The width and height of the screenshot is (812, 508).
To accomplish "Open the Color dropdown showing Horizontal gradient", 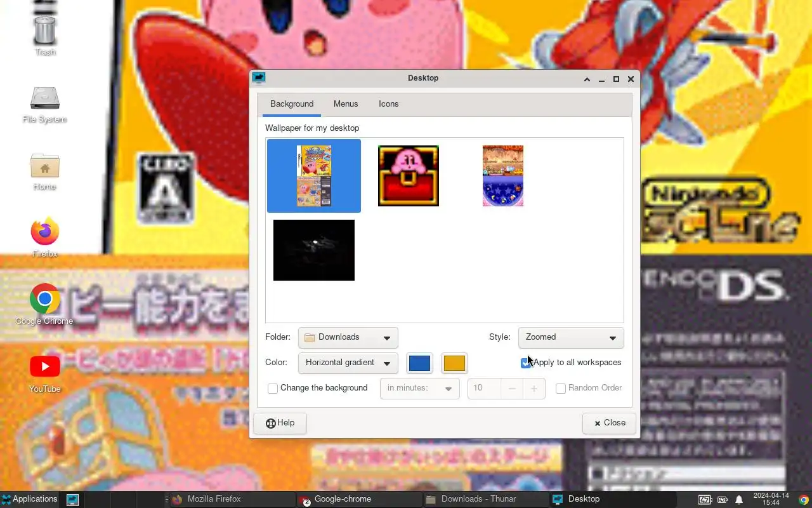I will tap(348, 363).
